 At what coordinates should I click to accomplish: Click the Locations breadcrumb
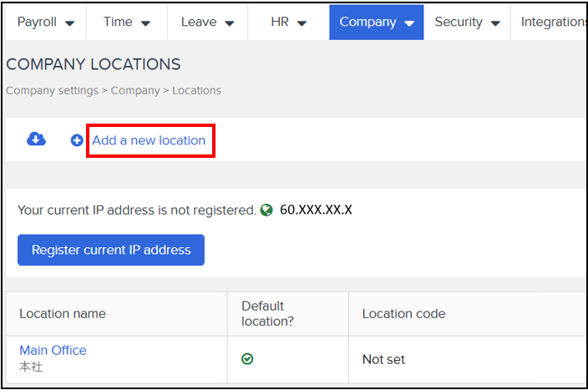click(x=197, y=90)
